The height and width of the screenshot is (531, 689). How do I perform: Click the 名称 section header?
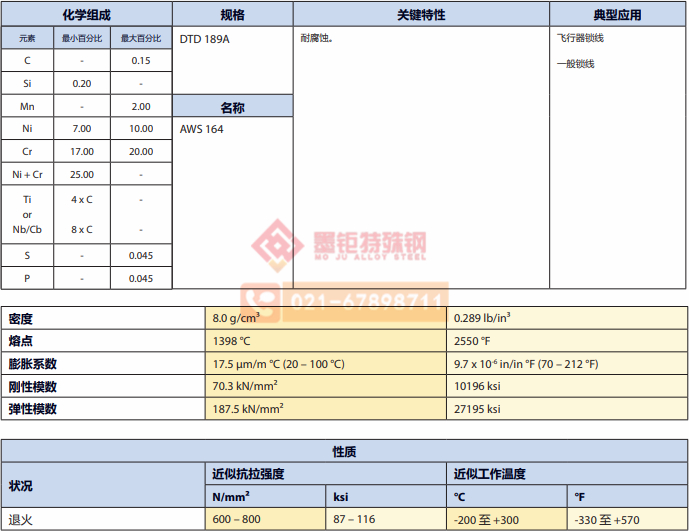coord(232,107)
